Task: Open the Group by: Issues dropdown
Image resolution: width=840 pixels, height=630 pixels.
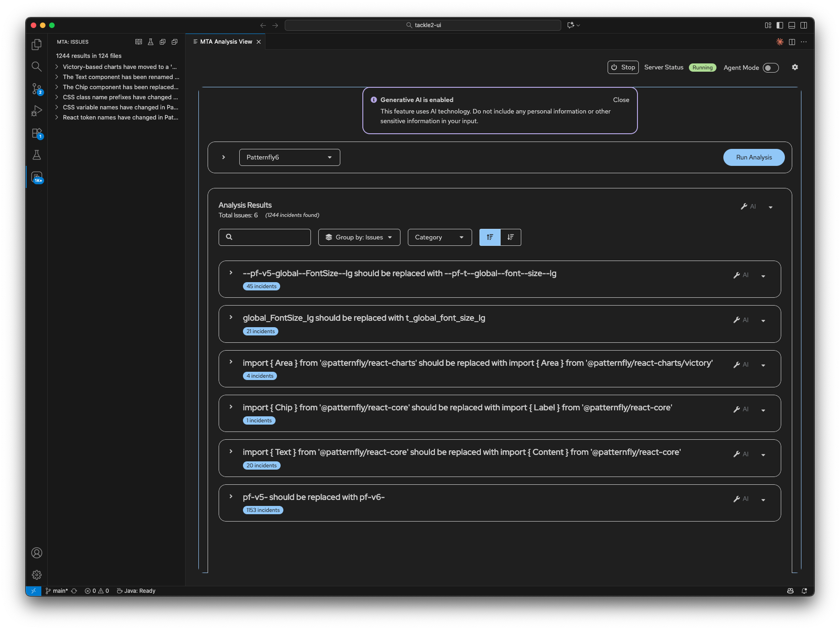Action: (359, 237)
